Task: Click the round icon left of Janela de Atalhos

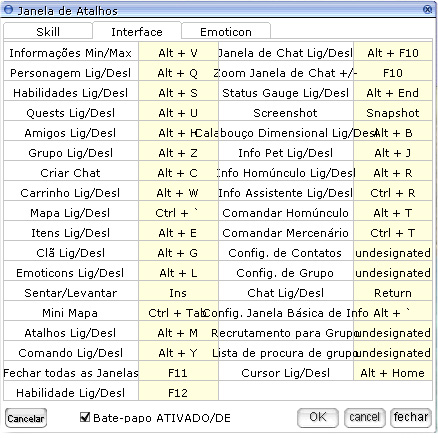Action: pos(8,9)
